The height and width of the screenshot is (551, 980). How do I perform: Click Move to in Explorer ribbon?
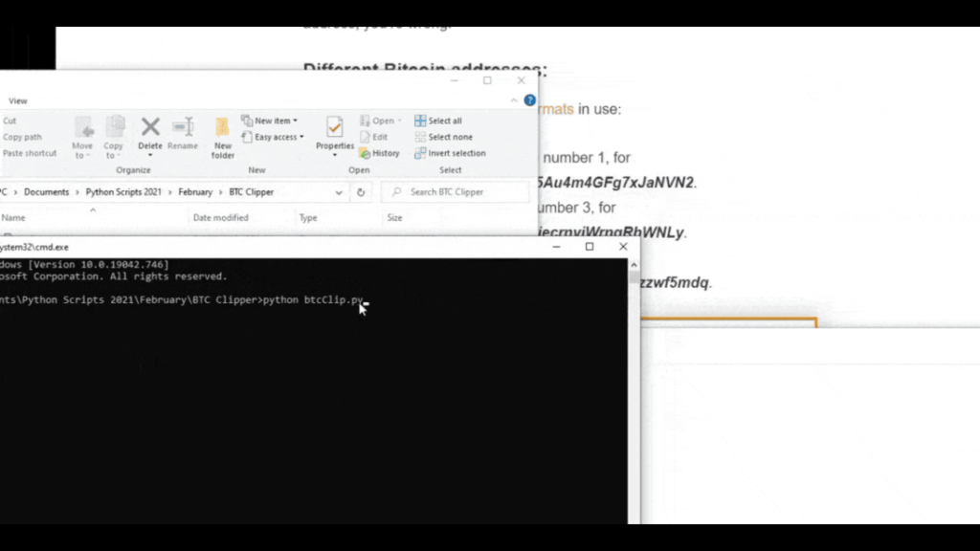(82, 138)
